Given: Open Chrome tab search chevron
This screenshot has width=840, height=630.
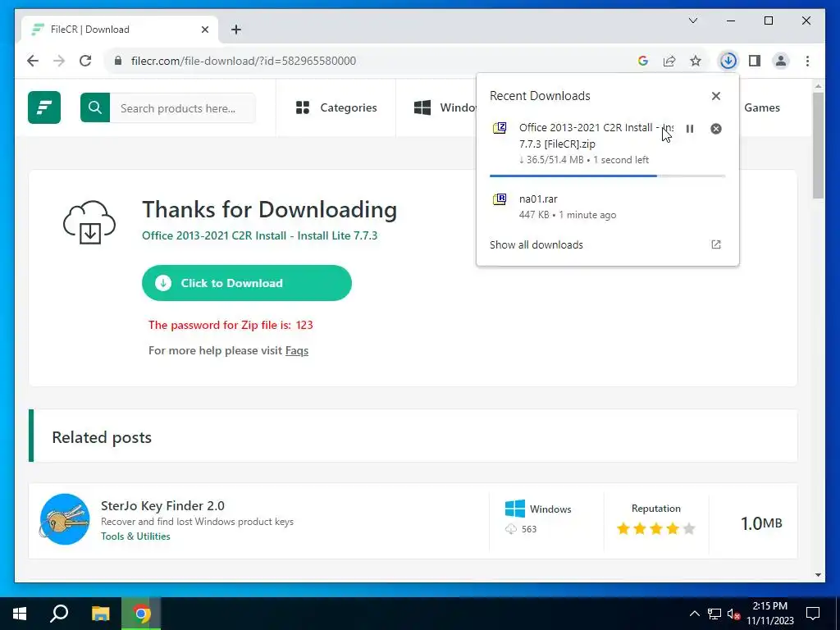Looking at the screenshot, I should (x=693, y=21).
